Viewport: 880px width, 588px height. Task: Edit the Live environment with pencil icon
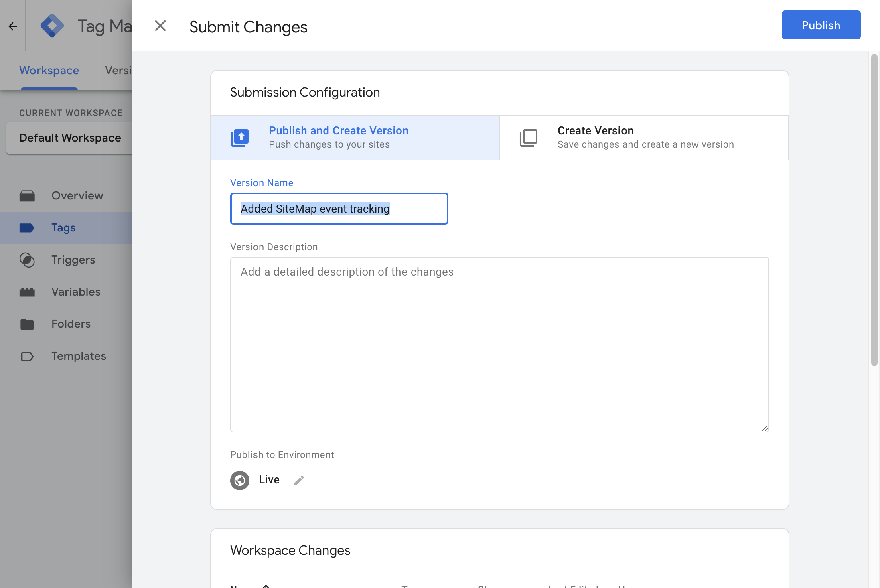pos(299,480)
